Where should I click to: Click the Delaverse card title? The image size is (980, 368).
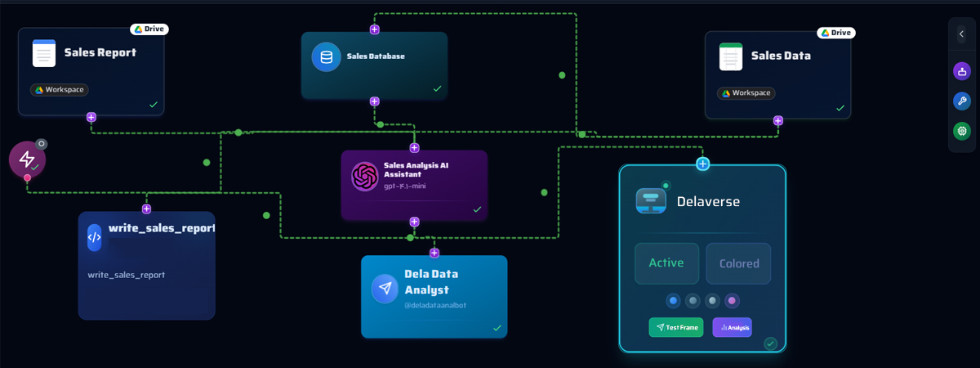click(708, 201)
